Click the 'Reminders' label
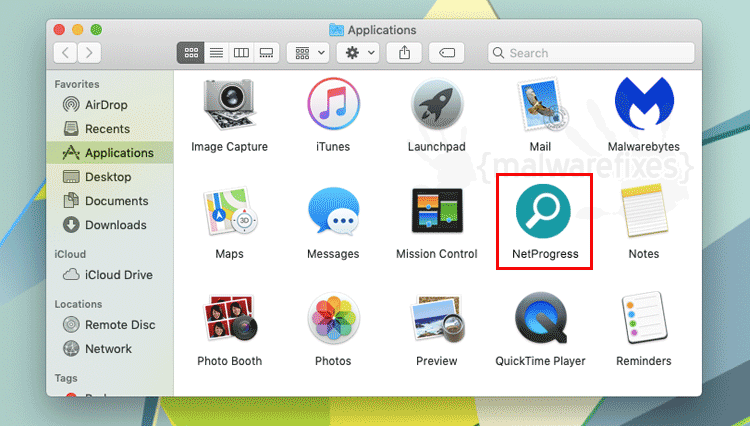Image resolution: width=750 pixels, height=426 pixels. click(644, 361)
